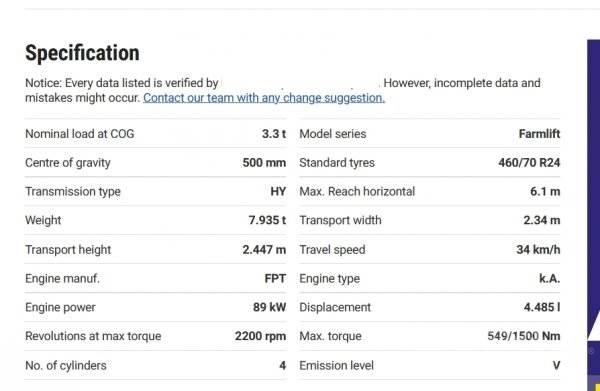
Task: Select the Displacement 4.485 l value
Action: click(x=542, y=307)
